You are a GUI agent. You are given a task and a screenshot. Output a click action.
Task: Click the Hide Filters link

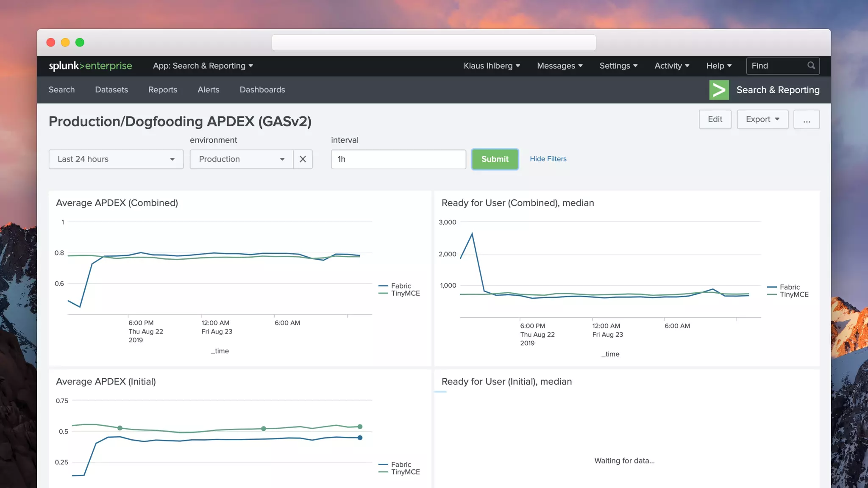click(x=548, y=159)
